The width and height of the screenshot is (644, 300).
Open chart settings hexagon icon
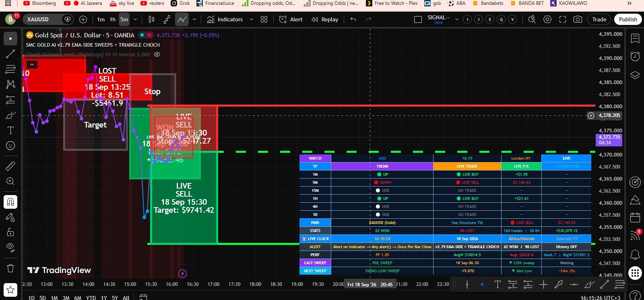pyautogui.click(x=547, y=19)
